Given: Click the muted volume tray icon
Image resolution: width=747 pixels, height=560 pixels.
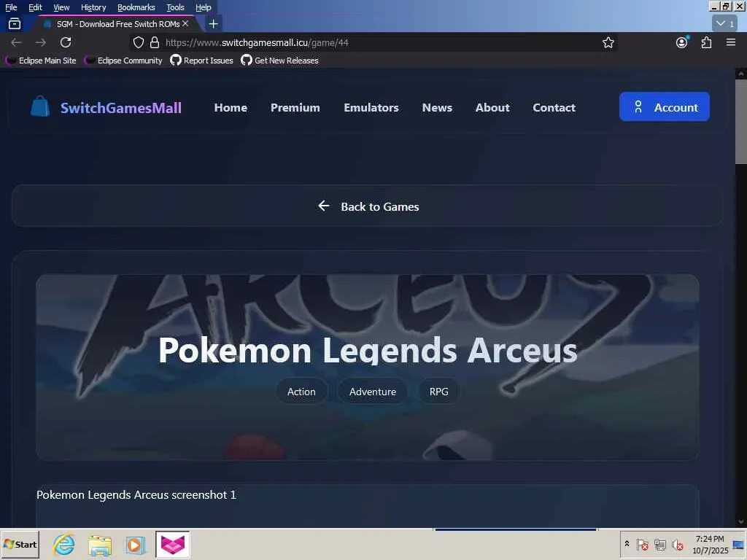Looking at the screenshot, I should [x=677, y=544].
